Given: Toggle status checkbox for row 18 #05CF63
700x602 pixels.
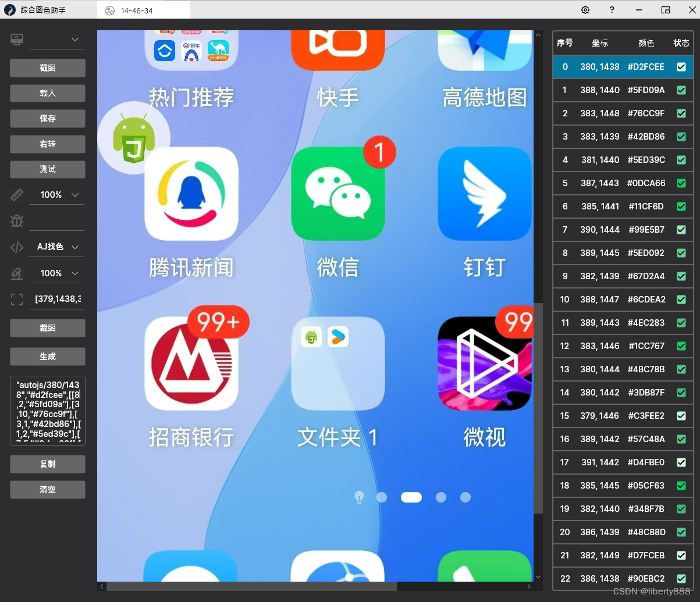Looking at the screenshot, I should [x=681, y=486].
